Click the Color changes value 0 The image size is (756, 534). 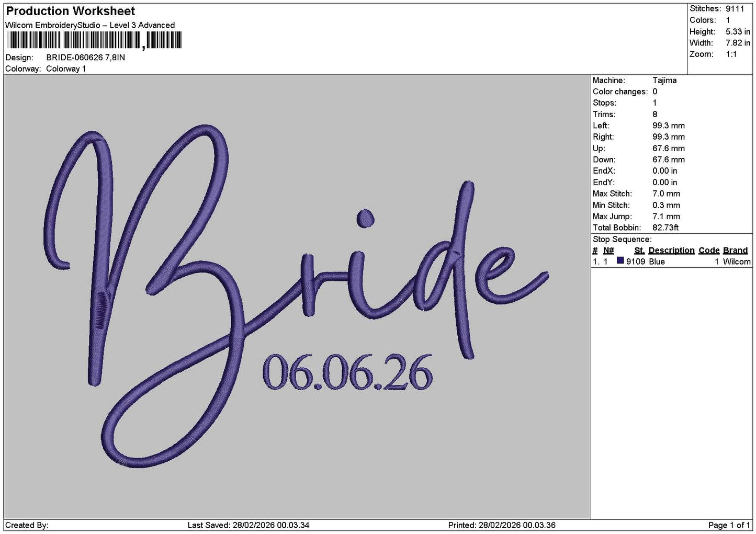coord(655,92)
